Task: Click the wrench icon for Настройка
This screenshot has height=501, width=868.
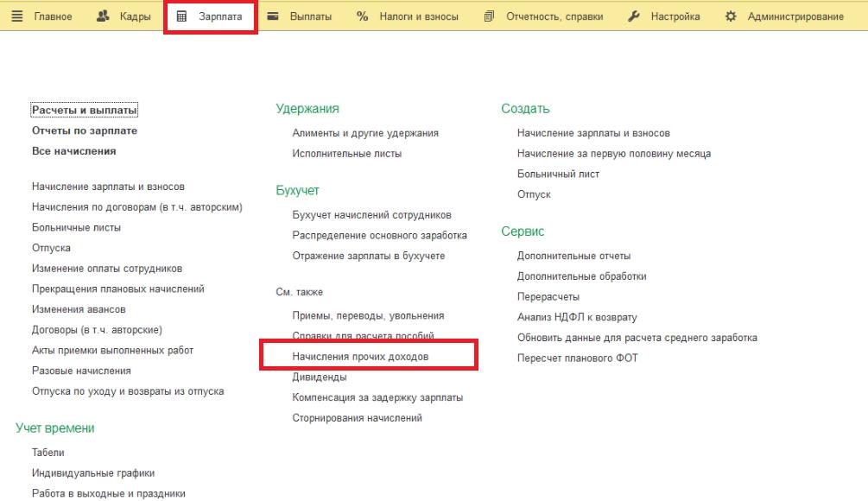Action: pyautogui.click(x=633, y=16)
